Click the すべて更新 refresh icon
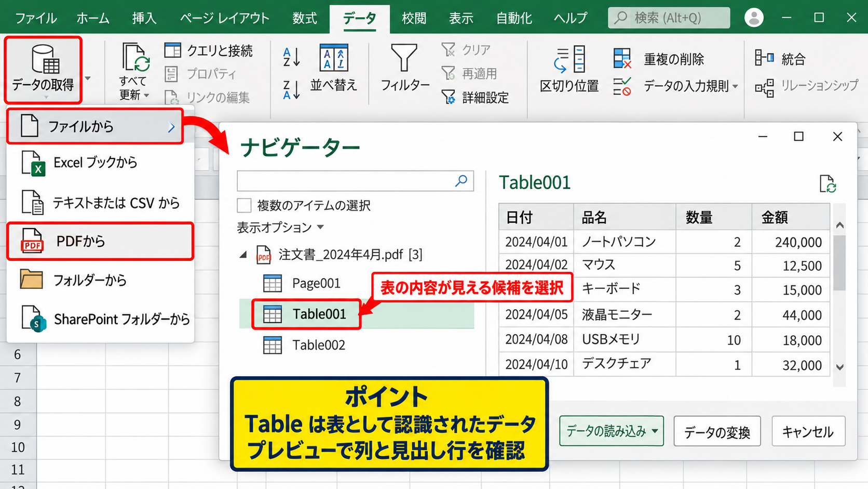 click(135, 57)
